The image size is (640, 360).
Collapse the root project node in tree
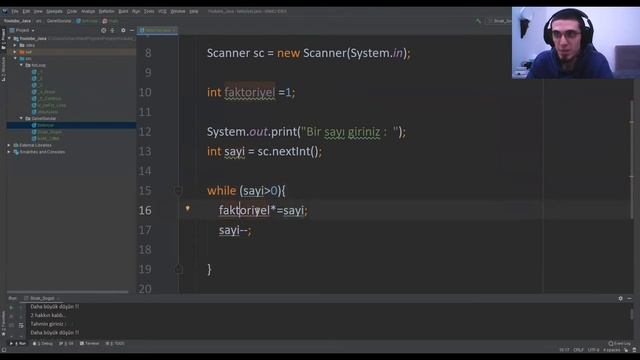[x=9, y=38]
